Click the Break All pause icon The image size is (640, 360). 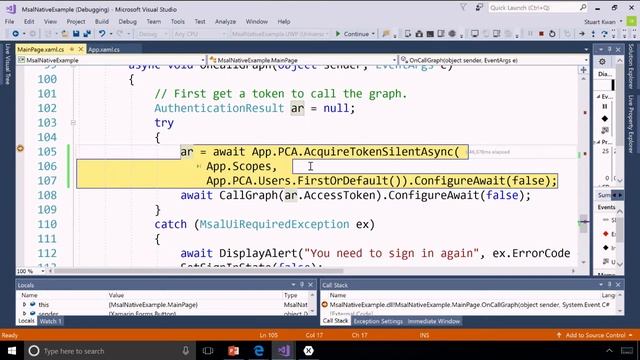point(530,34)
